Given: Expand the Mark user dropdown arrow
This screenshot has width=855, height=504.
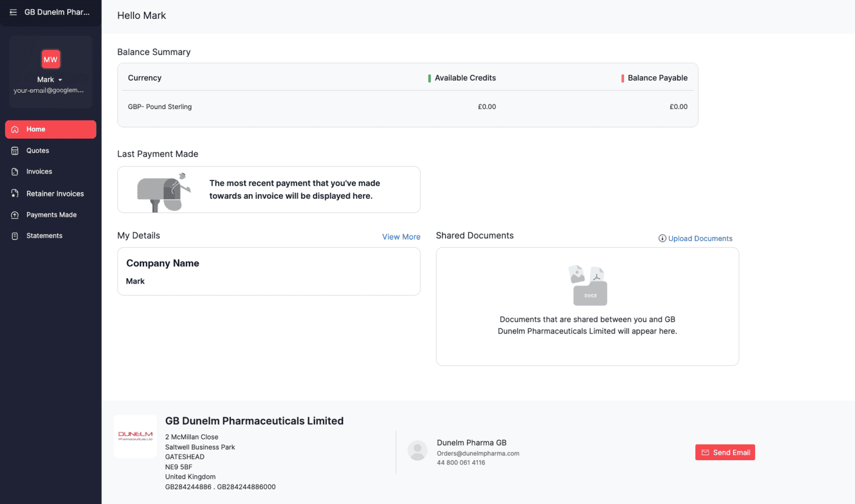Looking at the screenshot, I should (x=60, y=80).
